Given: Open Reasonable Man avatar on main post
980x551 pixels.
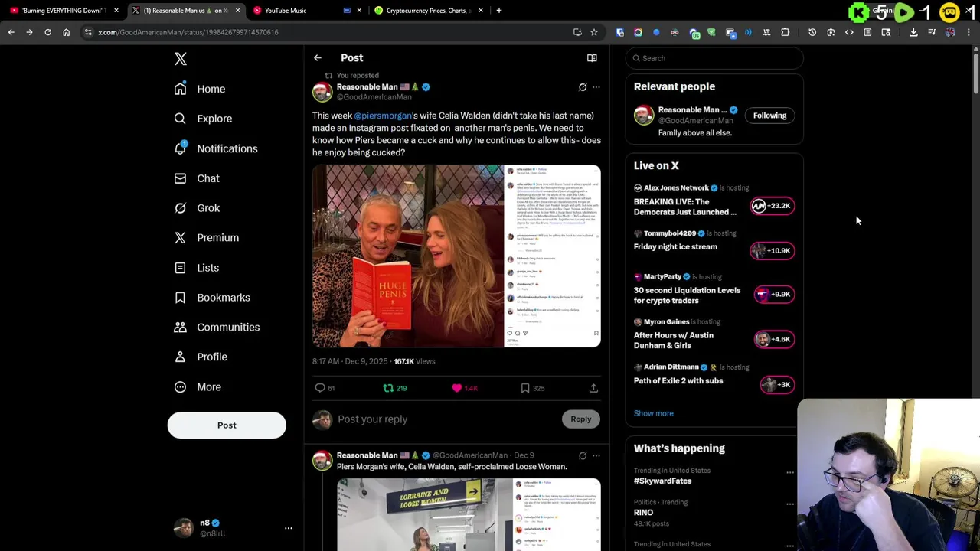Looking at the screenshot, I should coord(322,92).
